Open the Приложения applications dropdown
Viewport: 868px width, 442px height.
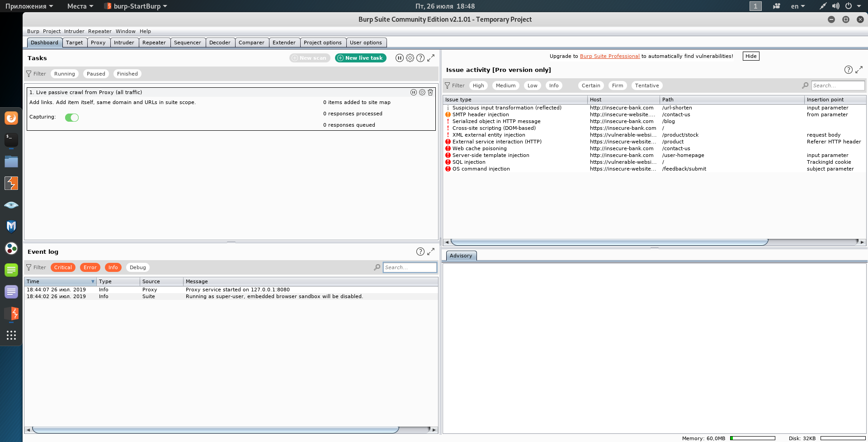click(x=29, y=6)
